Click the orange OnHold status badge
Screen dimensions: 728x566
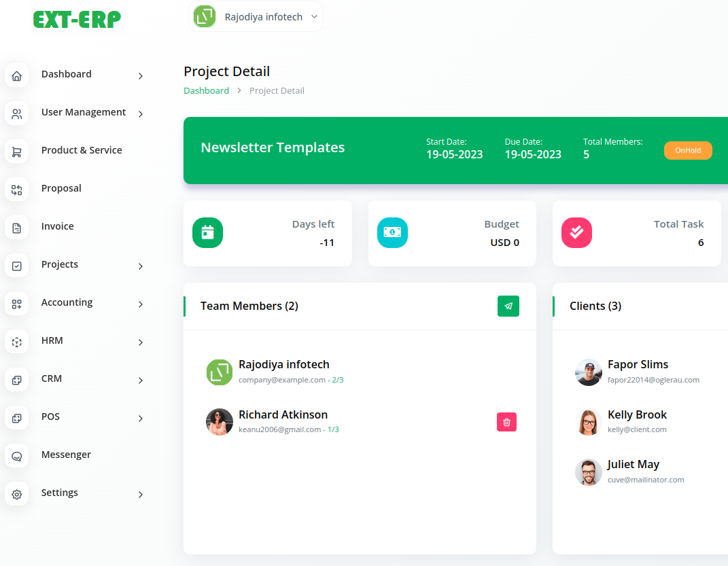688,150
